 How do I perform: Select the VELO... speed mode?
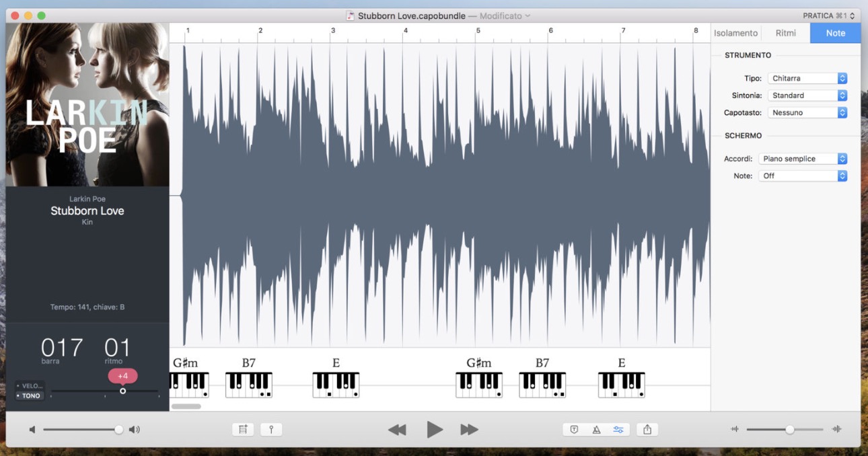(x=30, y=386)
